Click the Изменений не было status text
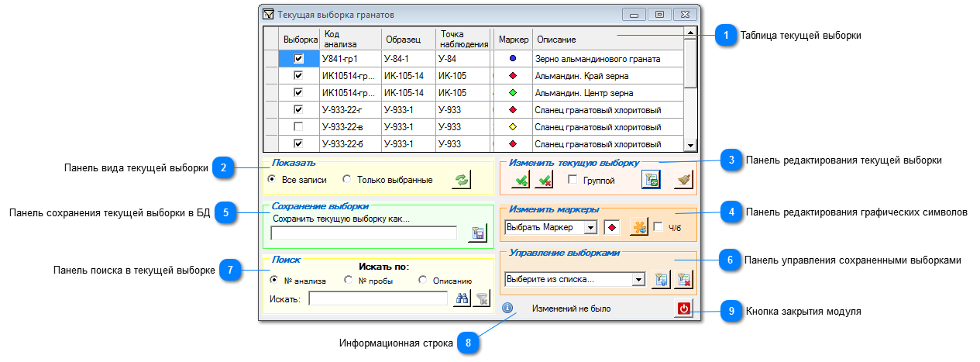The image size is (980, 362). pos(571,309)
